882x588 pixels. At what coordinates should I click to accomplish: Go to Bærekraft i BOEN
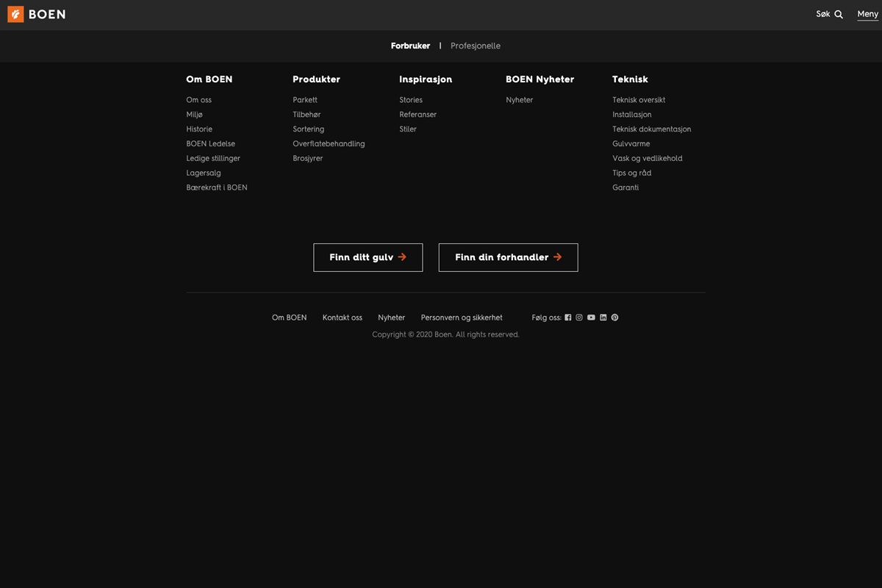pos(217,188)
